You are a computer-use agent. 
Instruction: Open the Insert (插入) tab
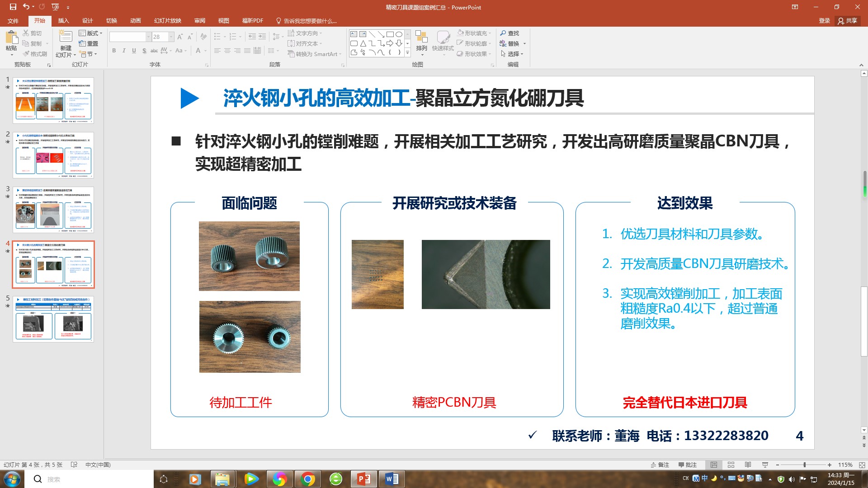tap(63, 21)
